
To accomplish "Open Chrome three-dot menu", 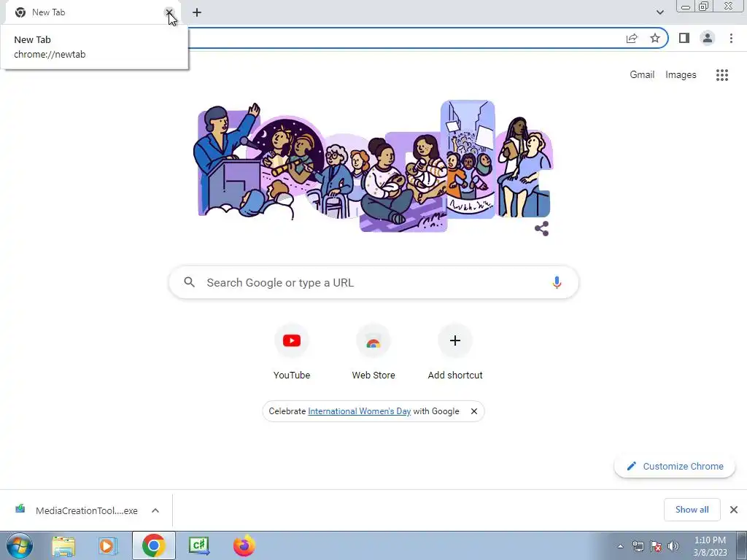I will (x=731, y=38).
